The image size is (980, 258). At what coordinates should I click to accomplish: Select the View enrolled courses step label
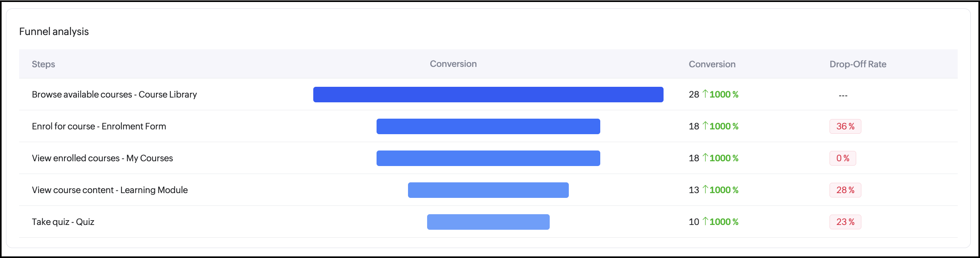pyautogui.click(x=102, y=158)
